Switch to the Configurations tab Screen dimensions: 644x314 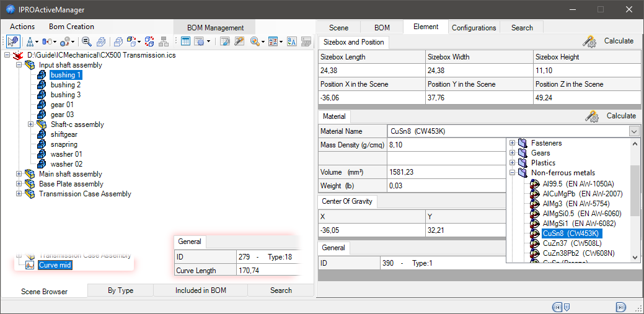coord(474,27)
